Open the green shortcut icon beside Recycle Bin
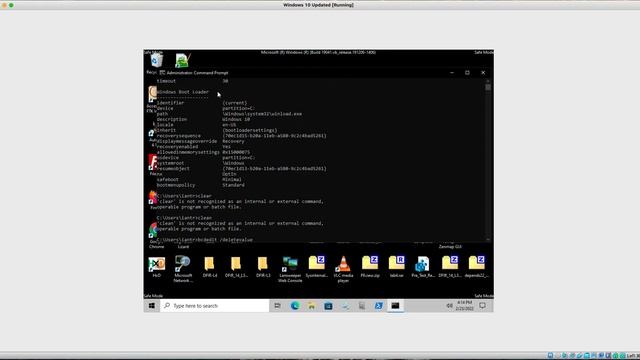Image resolution: width=640 pixels, height=360 pixels. click(x=182, y=60)
